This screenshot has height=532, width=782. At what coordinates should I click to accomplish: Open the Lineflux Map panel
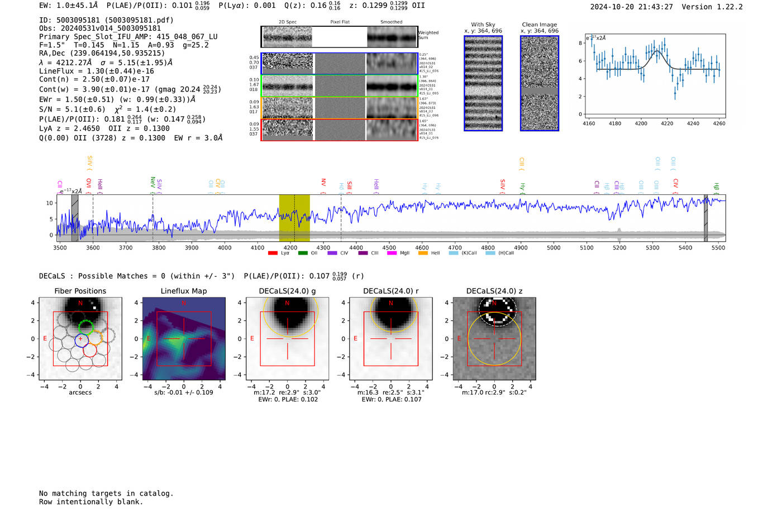pos(184,338)
